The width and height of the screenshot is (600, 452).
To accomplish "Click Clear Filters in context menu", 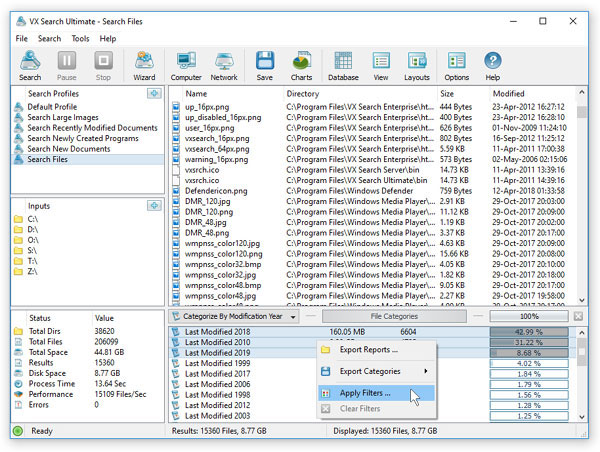I will point(377,409).
